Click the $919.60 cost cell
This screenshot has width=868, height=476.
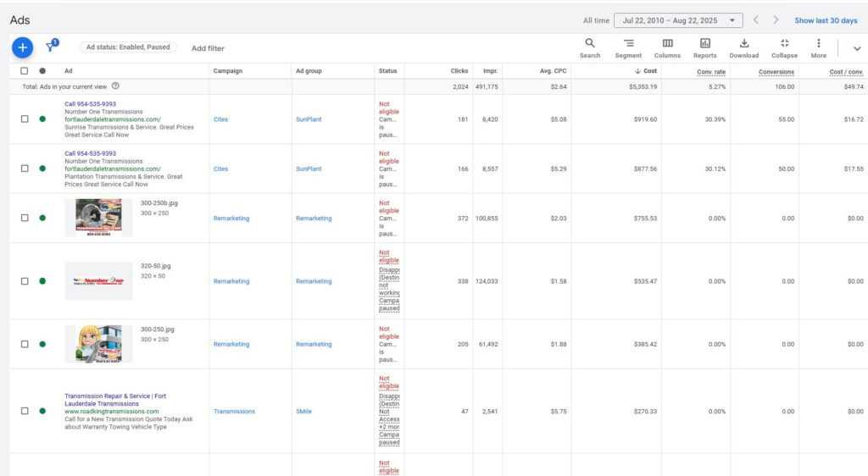645,119
